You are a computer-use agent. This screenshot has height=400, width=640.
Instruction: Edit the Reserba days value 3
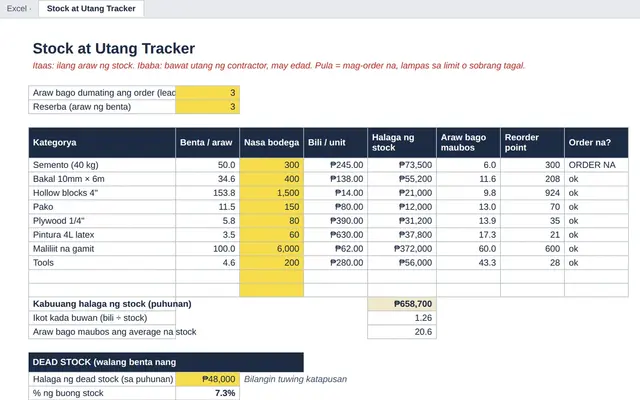coord(207,107)
